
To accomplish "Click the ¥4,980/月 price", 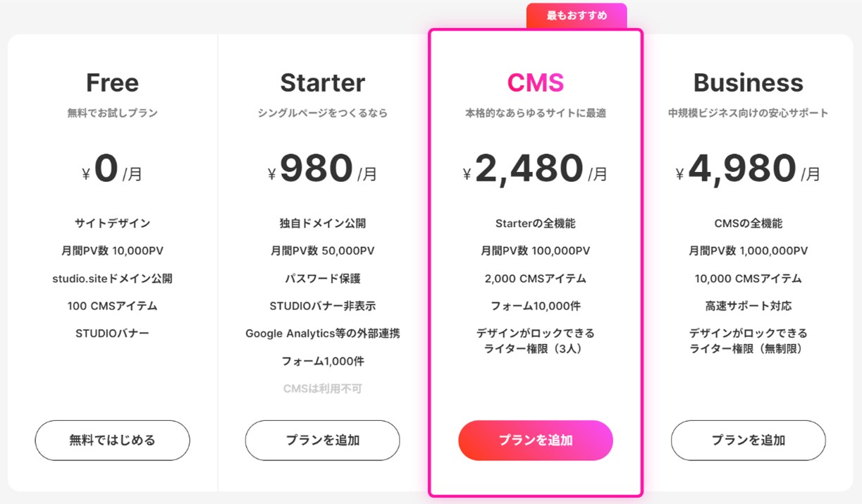I will 748,170.
